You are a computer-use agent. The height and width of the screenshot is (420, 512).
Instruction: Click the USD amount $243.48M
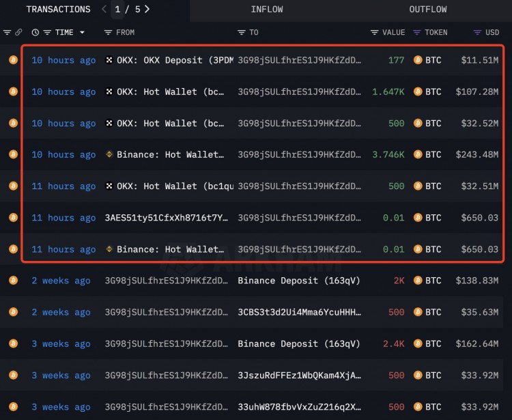477,154
